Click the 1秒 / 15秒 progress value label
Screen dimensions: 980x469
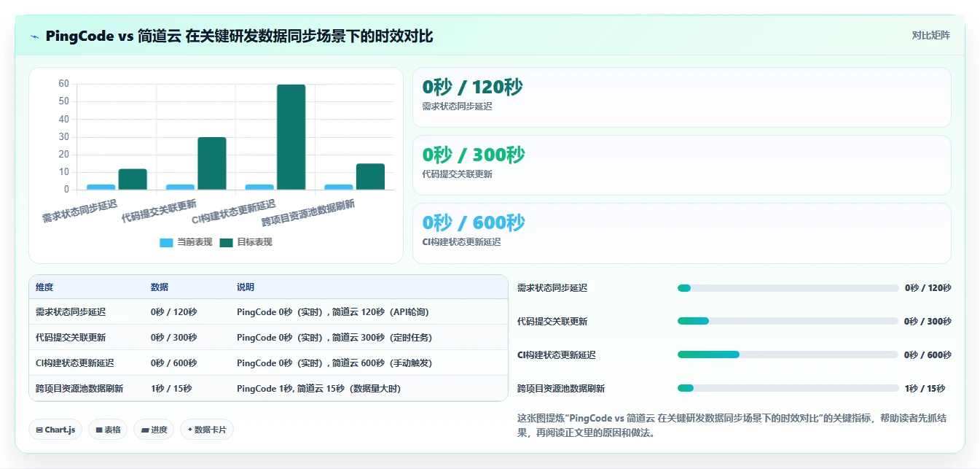click(x=925, y=388)
